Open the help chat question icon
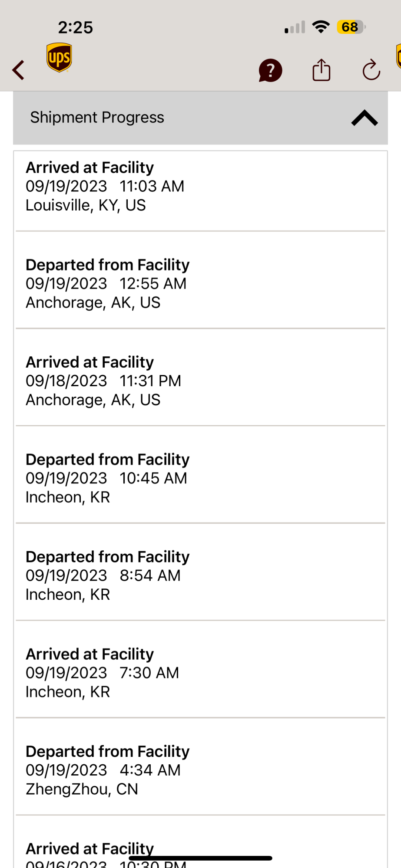The image size is (401, 868). tap(270, 70)
